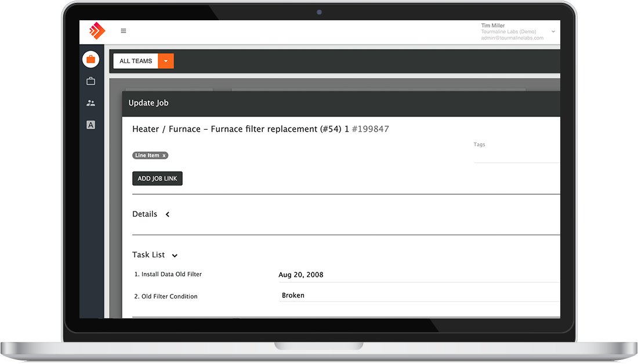
Task: Open the hamburger navigation menu
Action: click(124, 31)
